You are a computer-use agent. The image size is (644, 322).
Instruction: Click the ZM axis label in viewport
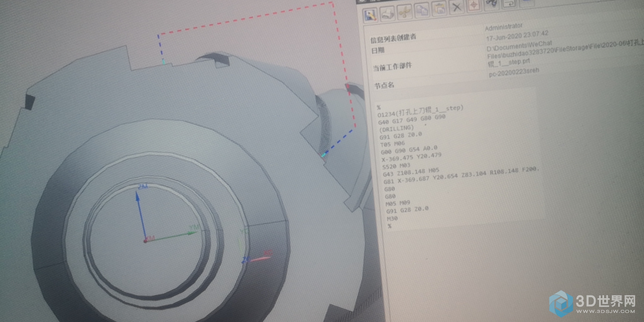(x=143, y=186)
